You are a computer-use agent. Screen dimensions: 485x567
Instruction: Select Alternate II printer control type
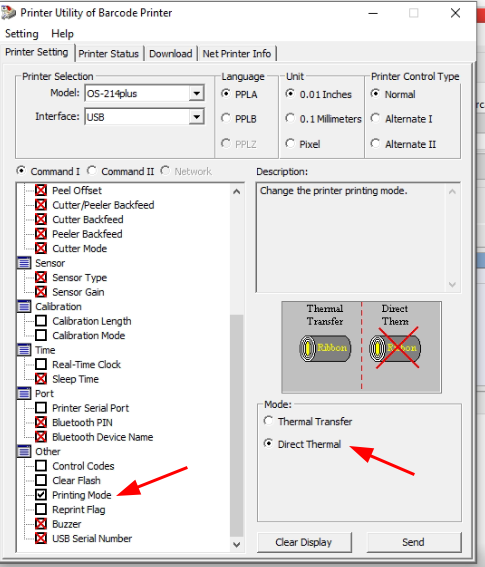(375, 144)
